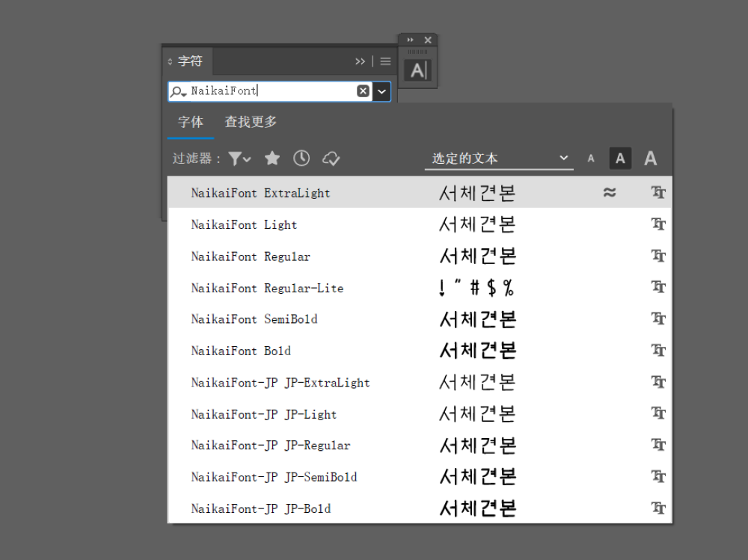Open the font classification filter
Screen dimensions: 748x560
pos(239,159)
